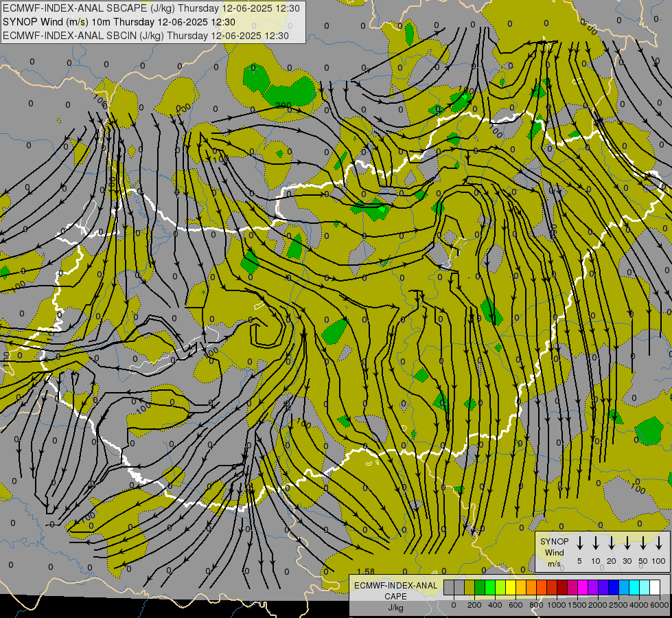Click the 2500 tick on CAPE scale
This screenshot has width=672, height=618.
pos(618,605)
